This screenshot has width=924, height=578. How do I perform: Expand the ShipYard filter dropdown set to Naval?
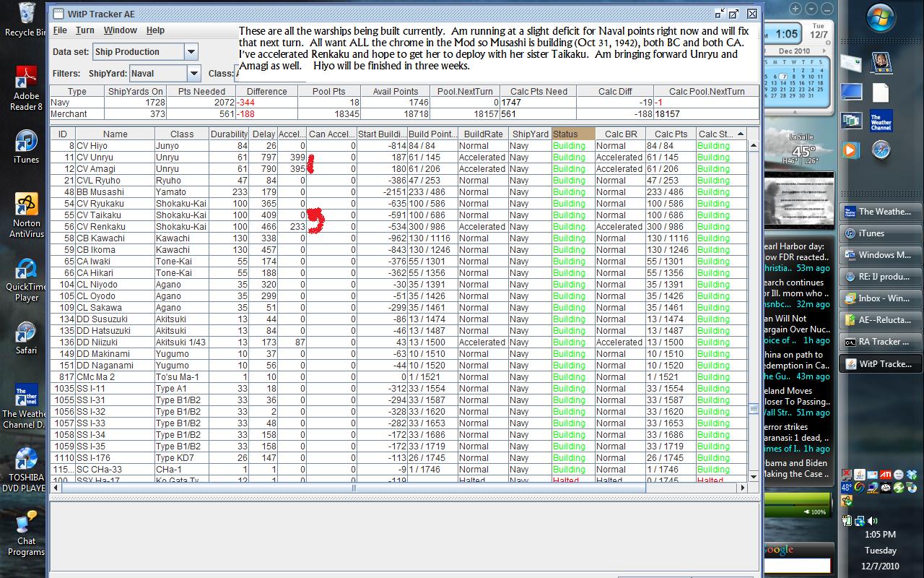click(x=193, y=74)
